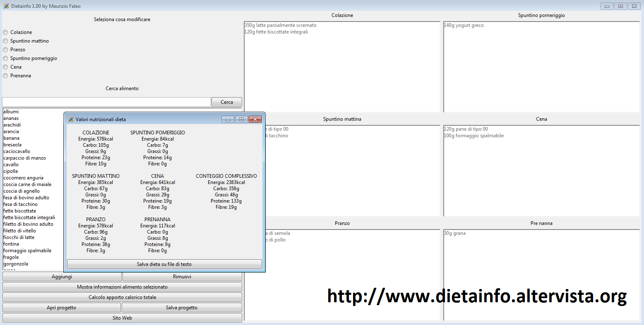
Task: Select bresaola in the food list
Action: point(12,145)
